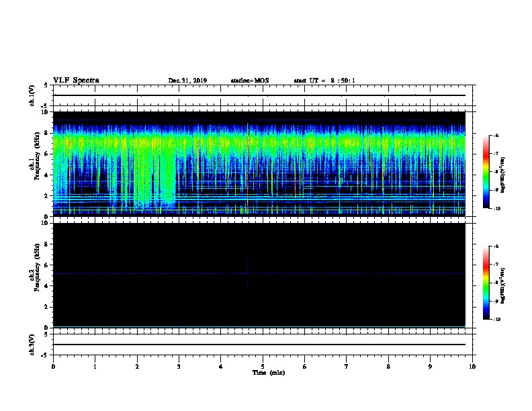Click the "VLF Spectra" plot title
The height and width of the screenshot is (411, 532).
(76, 81)
